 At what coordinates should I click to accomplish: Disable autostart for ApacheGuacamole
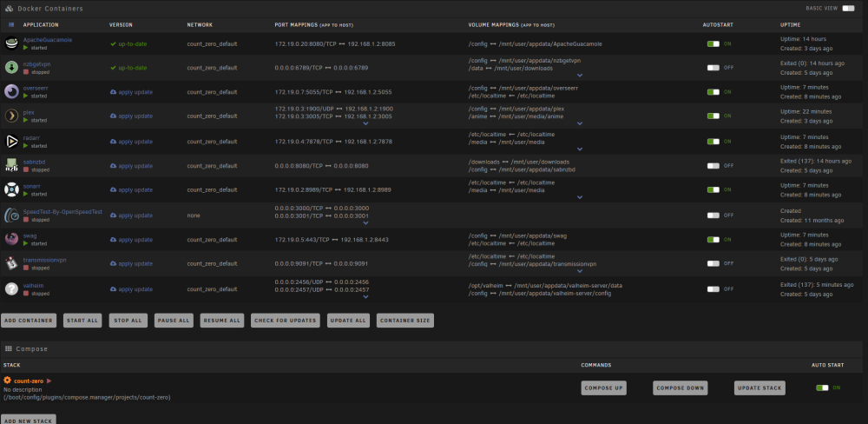point(713,43)
